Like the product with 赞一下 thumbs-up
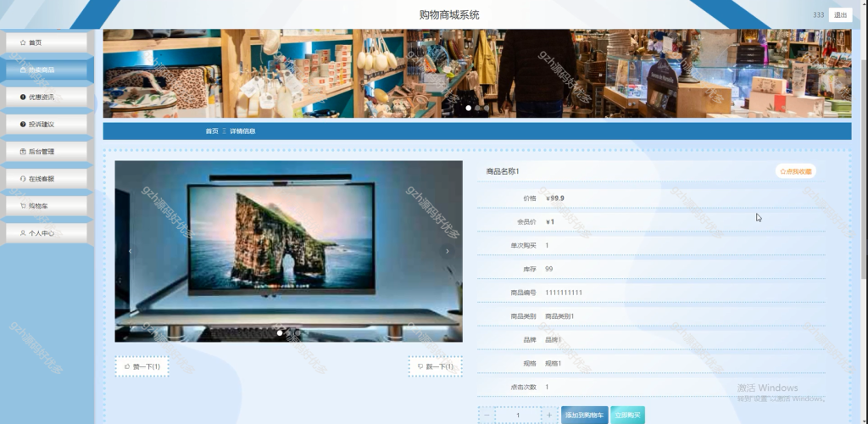The width and height of the screenshot is (868, 424). tap(142, 366)
